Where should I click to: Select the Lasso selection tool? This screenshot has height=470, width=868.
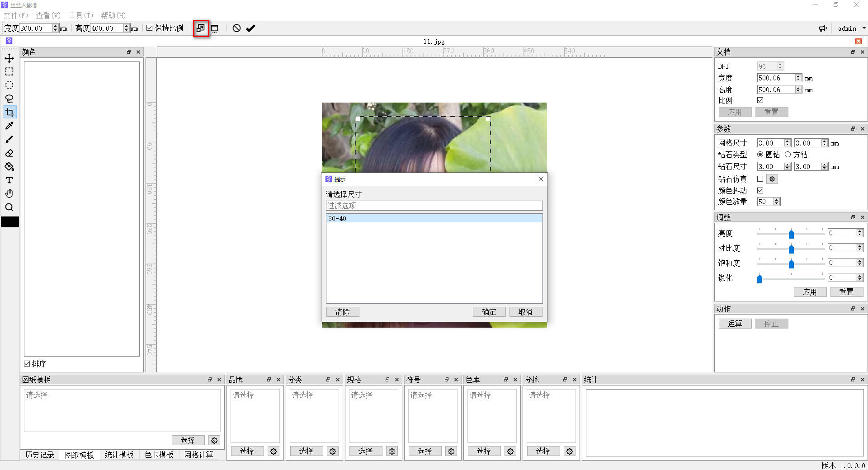click(9, 99)
